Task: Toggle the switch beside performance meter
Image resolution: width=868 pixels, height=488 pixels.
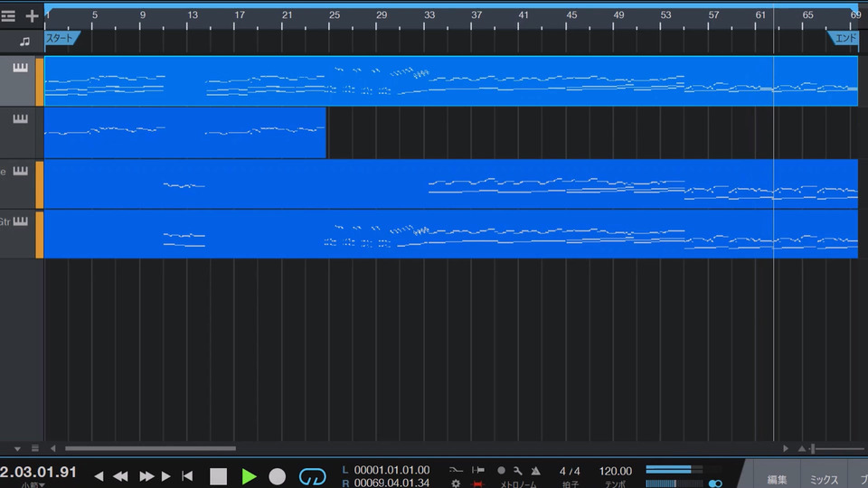Action: (x=715, y=483)
